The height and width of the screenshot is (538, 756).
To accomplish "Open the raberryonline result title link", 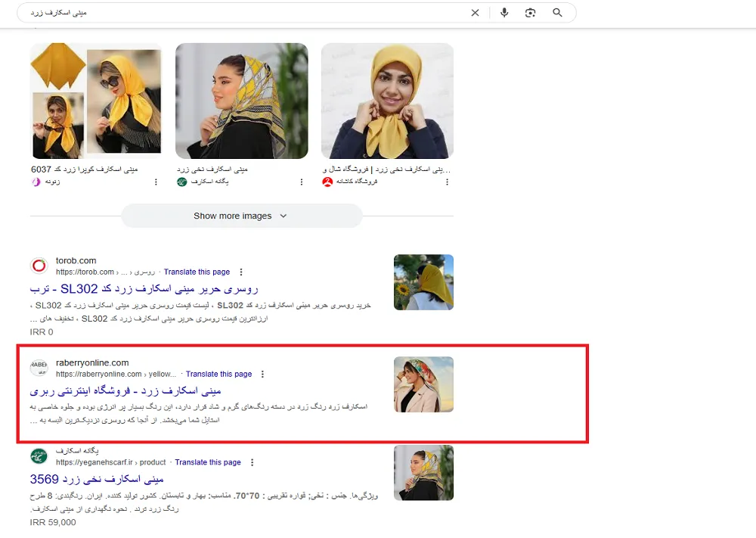I will point(125,391).
